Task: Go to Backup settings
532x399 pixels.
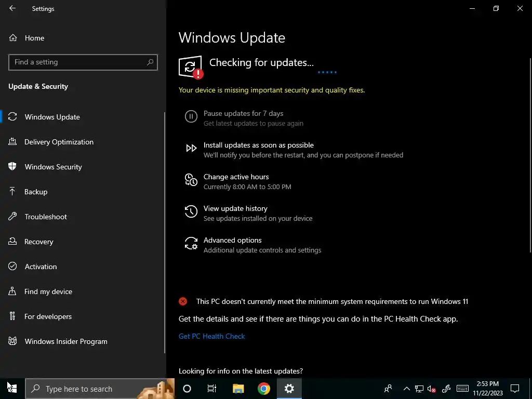Action: click(x=83, y=192)
